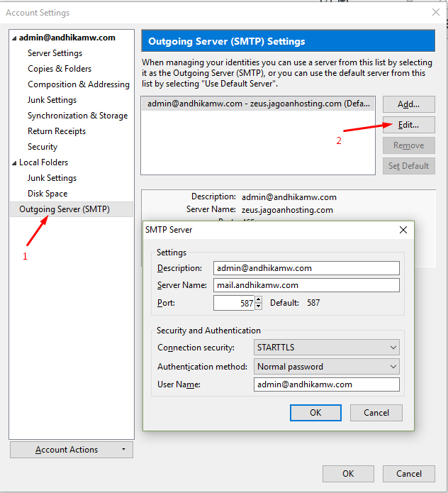The height and width of the screenshot is (493, 448).
Task: Confirm the SMTP Server dialog with OK
Action: pyautogui.click(x=315, y=413)
